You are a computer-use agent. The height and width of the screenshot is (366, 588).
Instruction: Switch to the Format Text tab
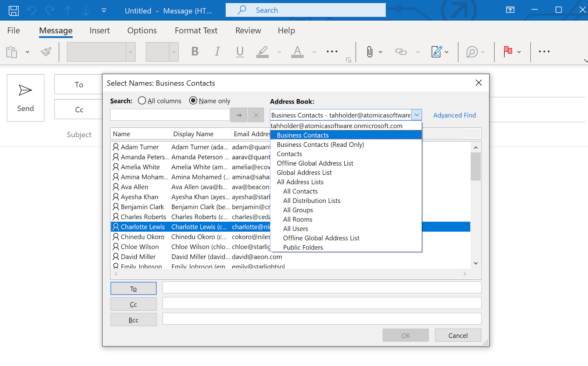pos(196,30)
